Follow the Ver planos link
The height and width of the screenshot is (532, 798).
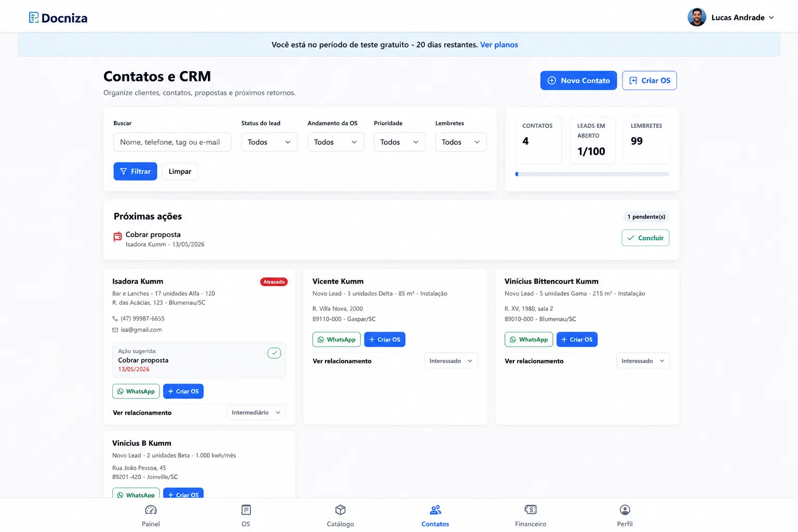[499, 45]
